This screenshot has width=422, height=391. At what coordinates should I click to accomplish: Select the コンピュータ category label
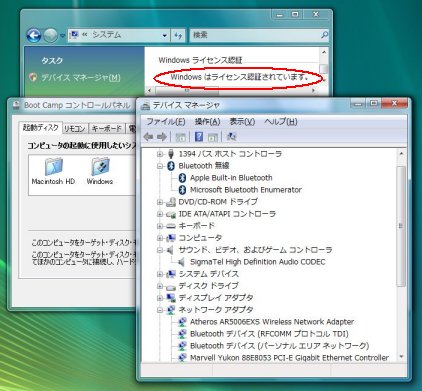click(200, 238)
